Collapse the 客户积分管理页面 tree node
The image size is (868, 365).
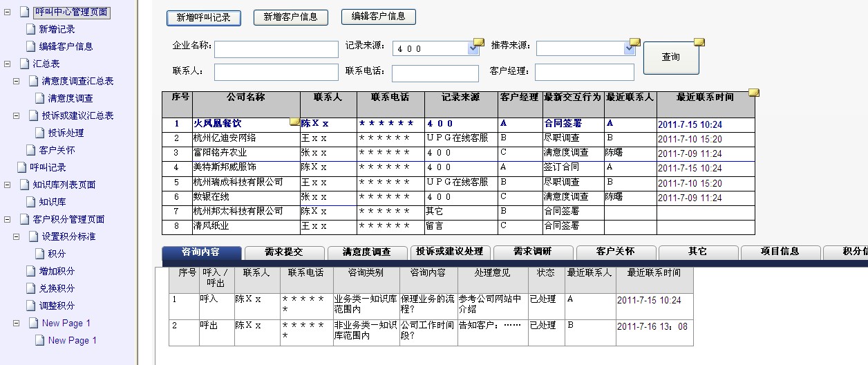pos(8,219)
